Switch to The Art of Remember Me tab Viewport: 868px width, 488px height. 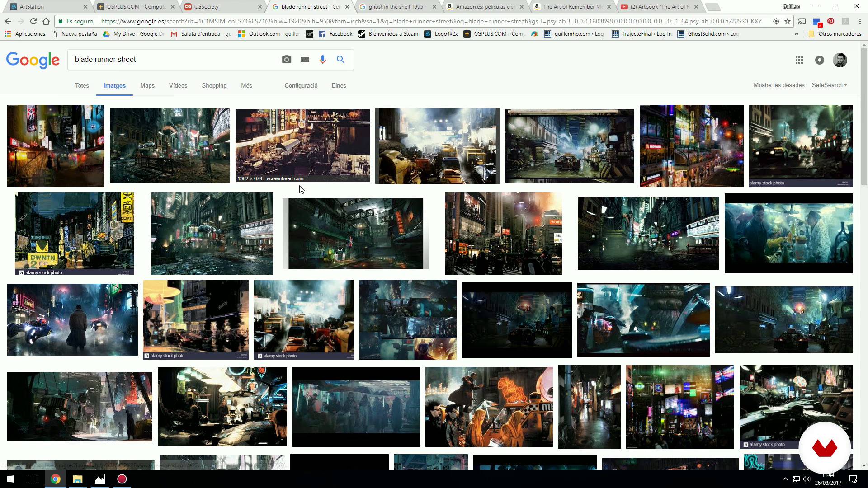click(x=571, y=7)
